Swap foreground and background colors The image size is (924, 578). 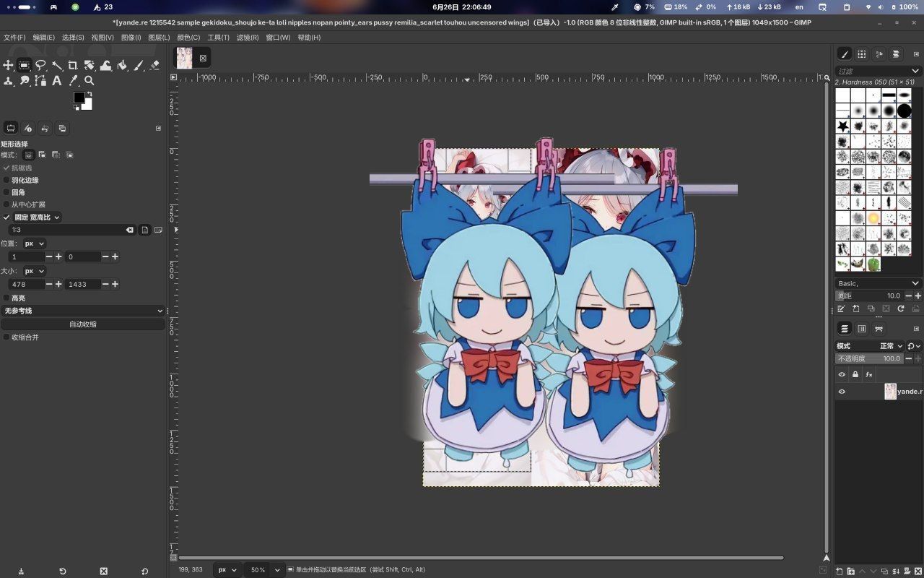pos(89,94)
